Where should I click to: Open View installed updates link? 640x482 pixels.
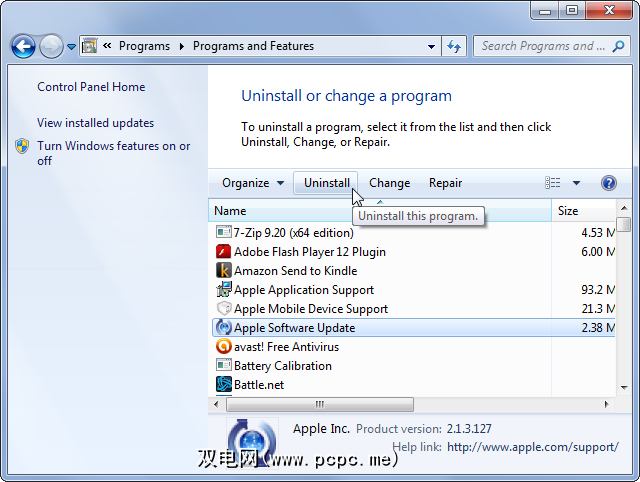[96, 123]
